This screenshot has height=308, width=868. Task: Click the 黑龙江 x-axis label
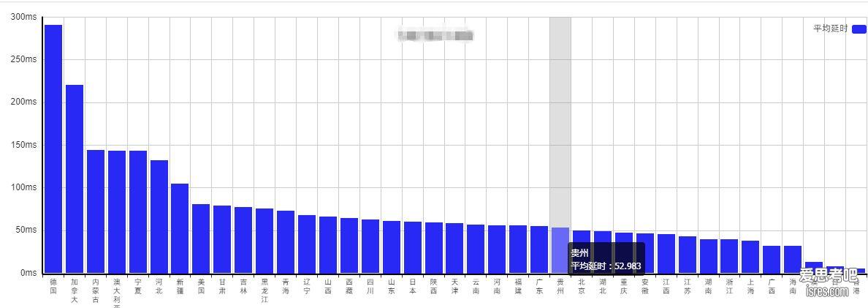click(x=264, y=291)
